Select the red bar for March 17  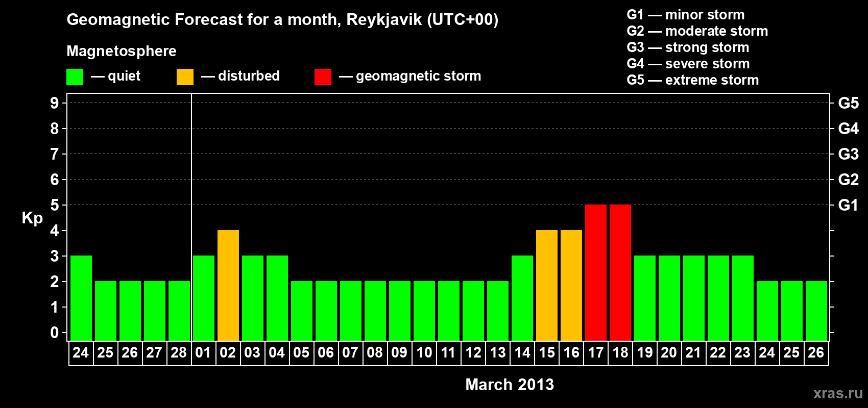(596, 272)
